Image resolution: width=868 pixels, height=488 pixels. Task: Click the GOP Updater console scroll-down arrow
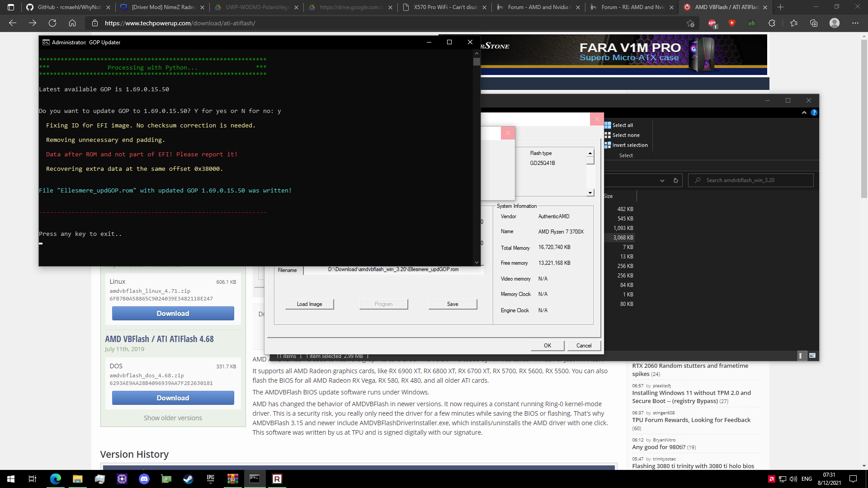click(x=476, y=262)
